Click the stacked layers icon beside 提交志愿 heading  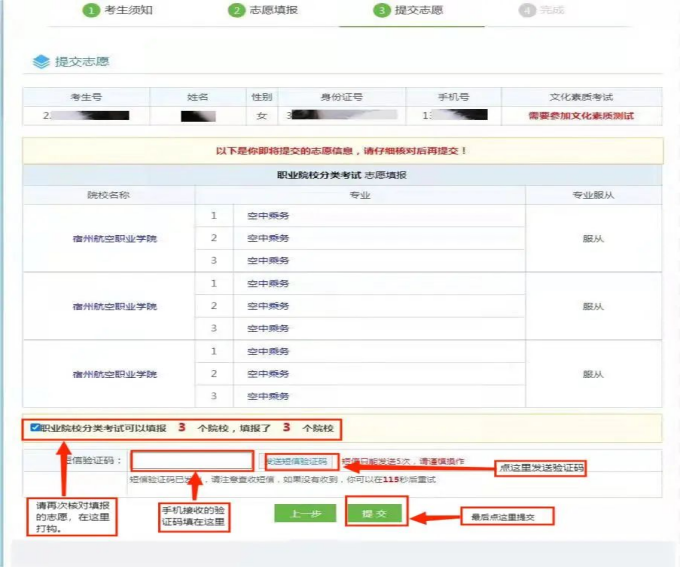pyautogui.click(x=41, y=62)
